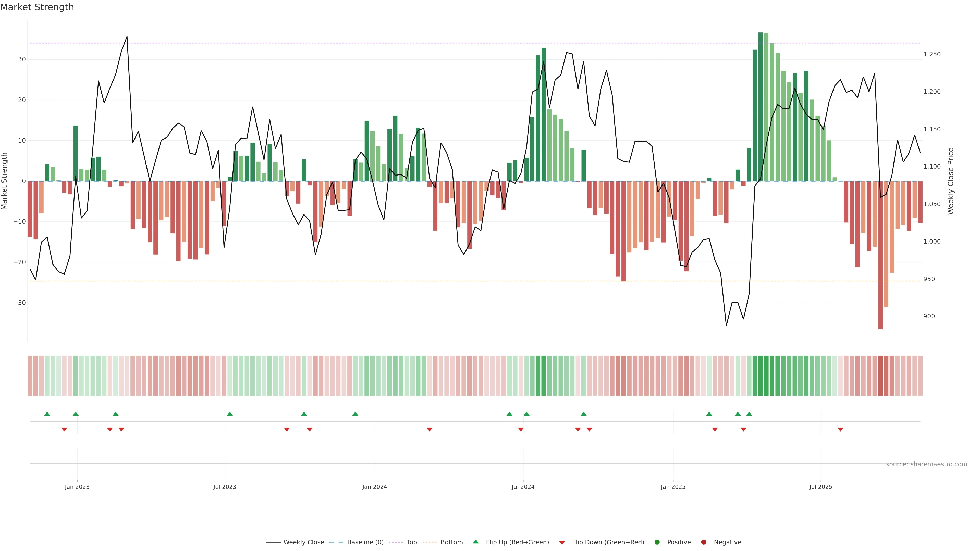Screen dimensions: 980x551
Task: Click the source: sharemaestro.com text
Action: [x=926, y=464]
